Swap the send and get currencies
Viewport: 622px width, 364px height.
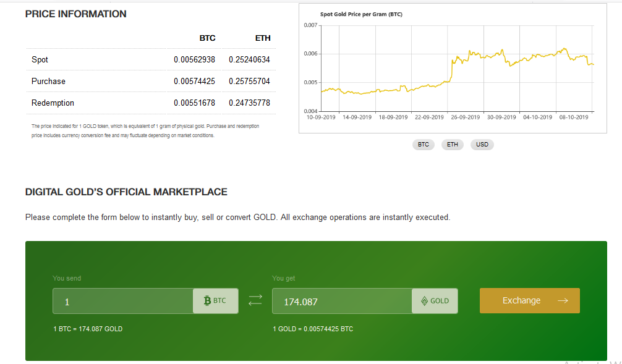[255, 300]
